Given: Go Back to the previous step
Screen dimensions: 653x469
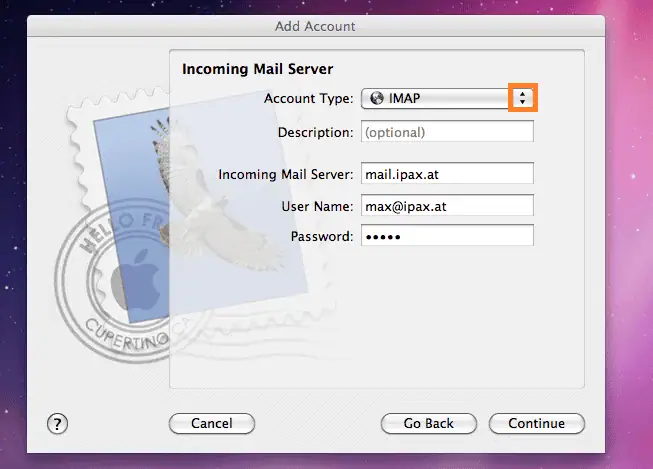Looking at the screenshot, I should pos(428,423).
